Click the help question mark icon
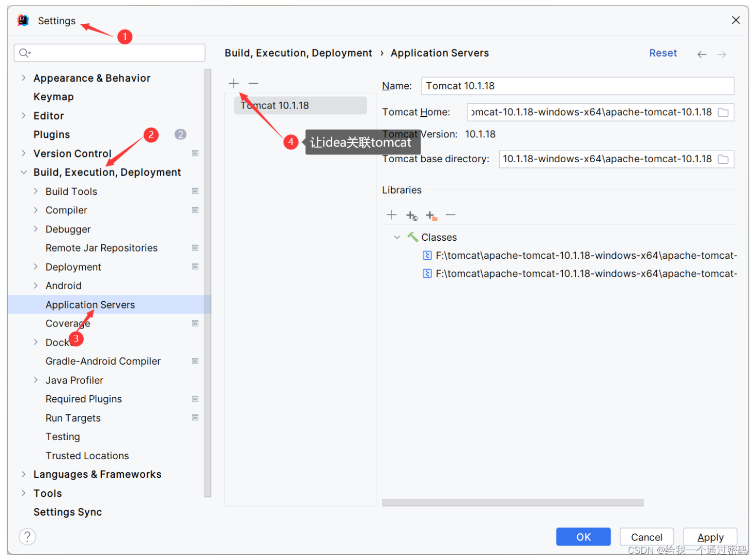755x560 pixels. tap(27, 537)
